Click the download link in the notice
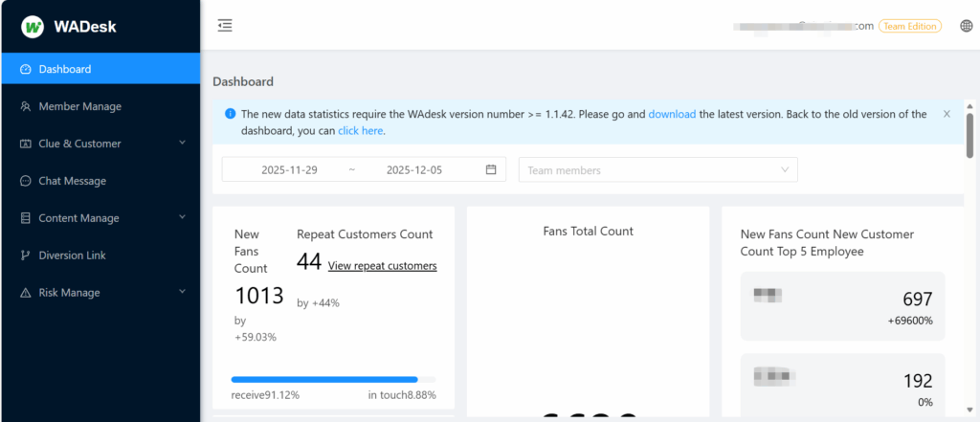This screenshot has width=980, height=422. click(672, 114)
